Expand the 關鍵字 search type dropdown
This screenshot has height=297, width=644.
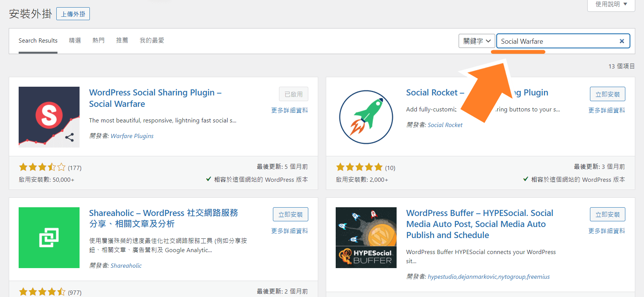(477, 41)
